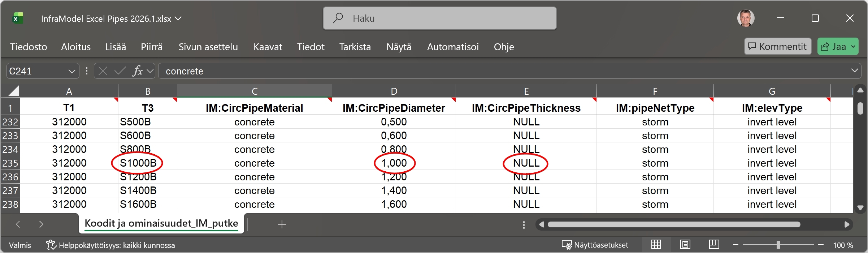The width and height of the screenshot is (868, 253).
Task: Click the name box options dots
Action: [87, 71]
